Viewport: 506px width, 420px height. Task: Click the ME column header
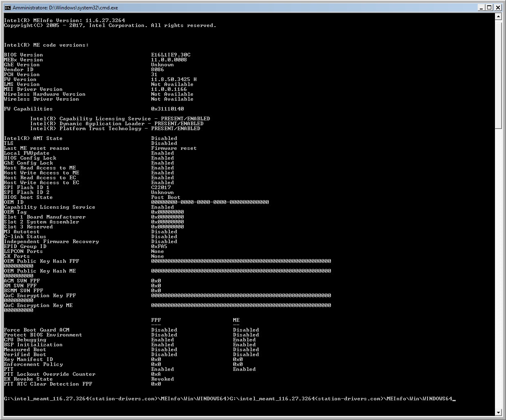236,320
